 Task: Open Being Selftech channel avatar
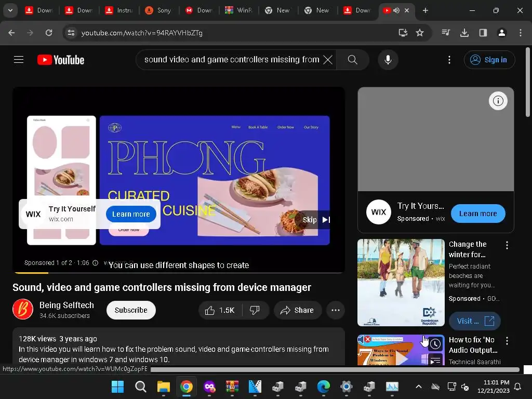23,309
